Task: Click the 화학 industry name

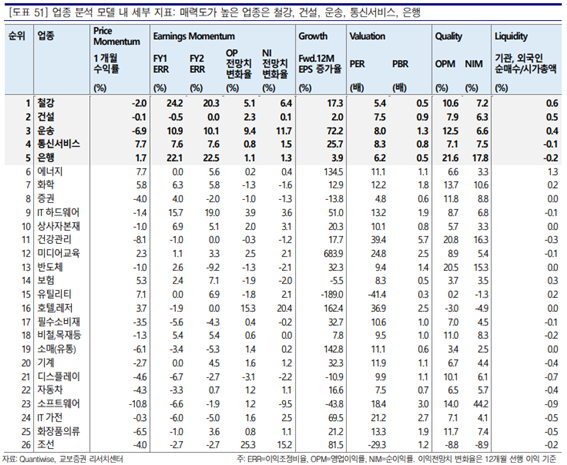Action: point(46,185)
